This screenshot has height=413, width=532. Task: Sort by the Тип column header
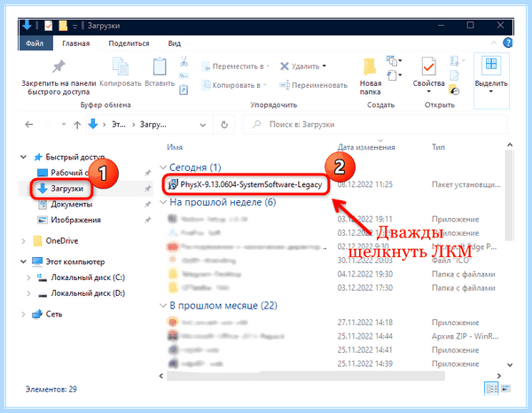coord(438,147)
